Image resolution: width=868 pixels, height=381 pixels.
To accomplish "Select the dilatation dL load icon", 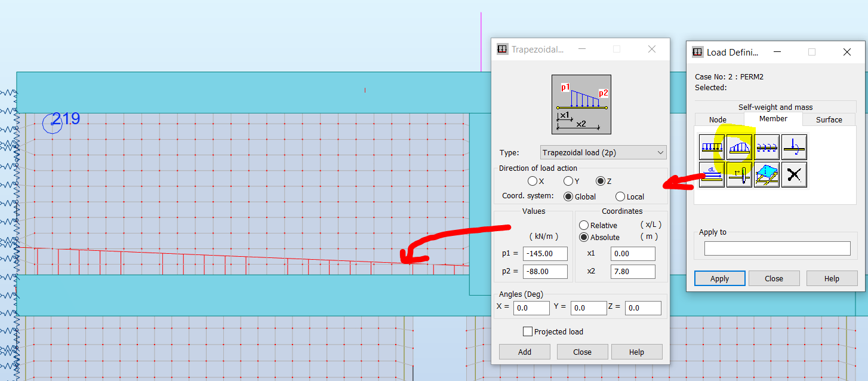I will click(x=710, y=174).
